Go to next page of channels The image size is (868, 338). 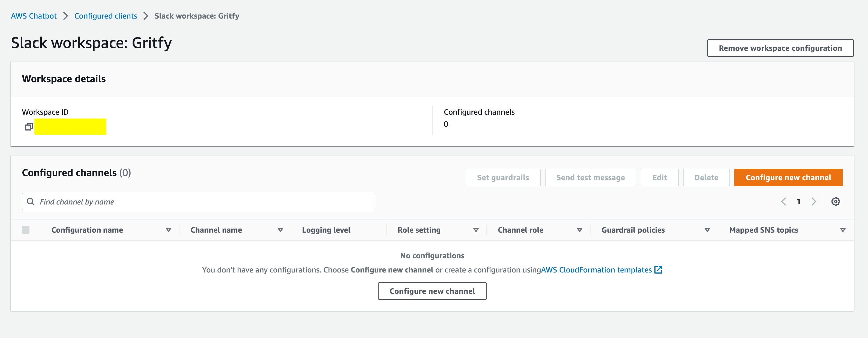(814, 201)
